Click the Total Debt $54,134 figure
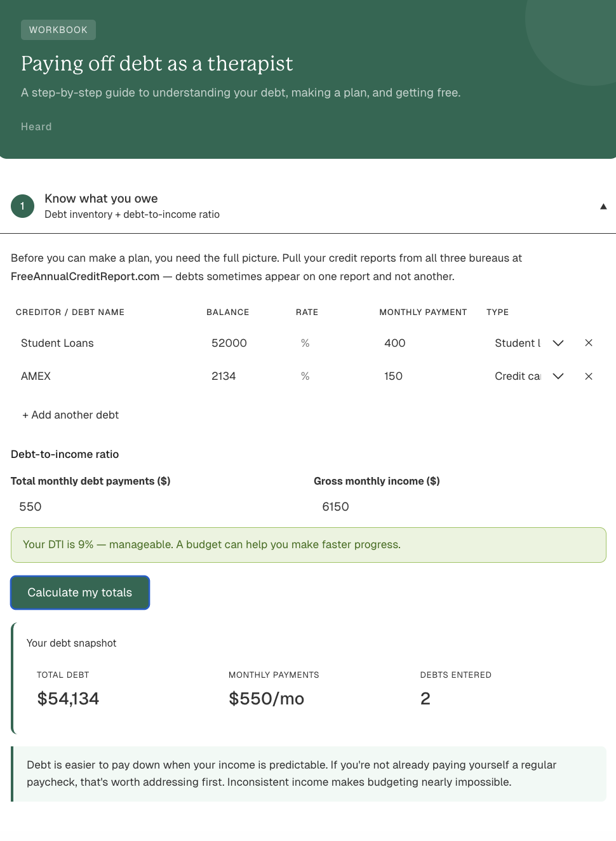This screenshot has height=841, width=616. 68,698
